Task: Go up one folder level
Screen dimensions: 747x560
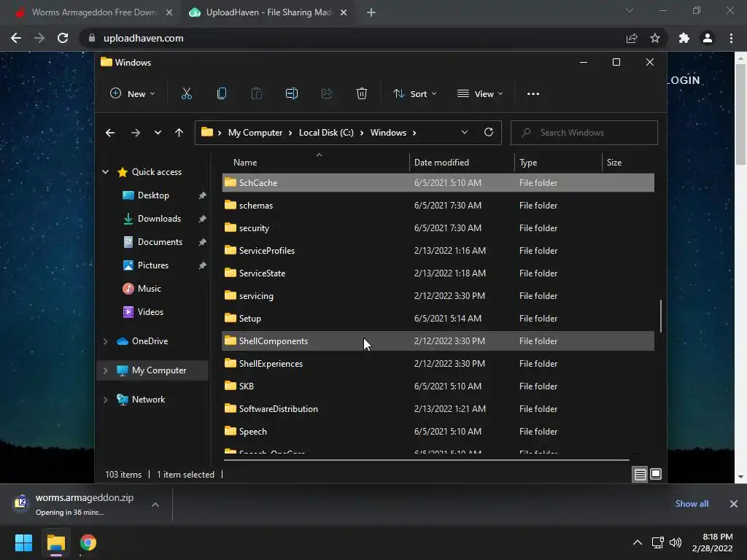Action: [x=179, y=133]
